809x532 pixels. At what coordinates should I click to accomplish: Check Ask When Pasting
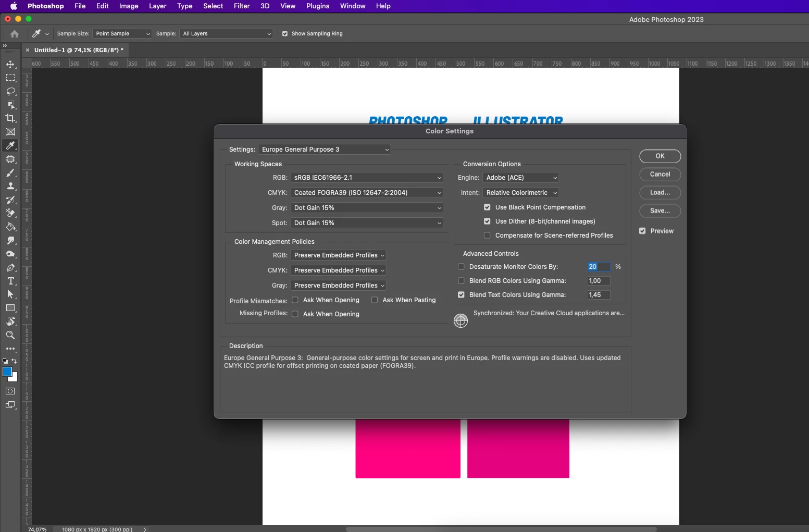(x=375, y=300)
